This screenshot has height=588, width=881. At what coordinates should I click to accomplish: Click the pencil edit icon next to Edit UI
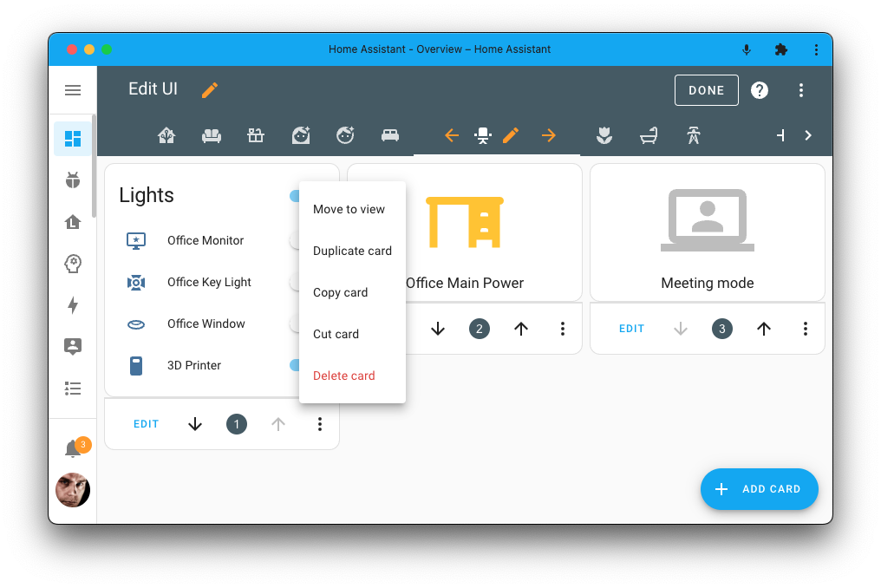point(209,89)
